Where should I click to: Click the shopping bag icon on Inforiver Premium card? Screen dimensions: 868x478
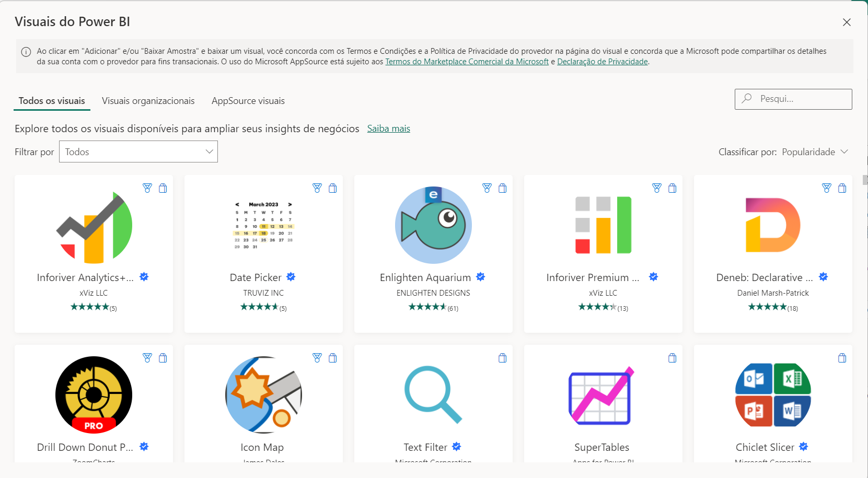[x=673, y=188]
